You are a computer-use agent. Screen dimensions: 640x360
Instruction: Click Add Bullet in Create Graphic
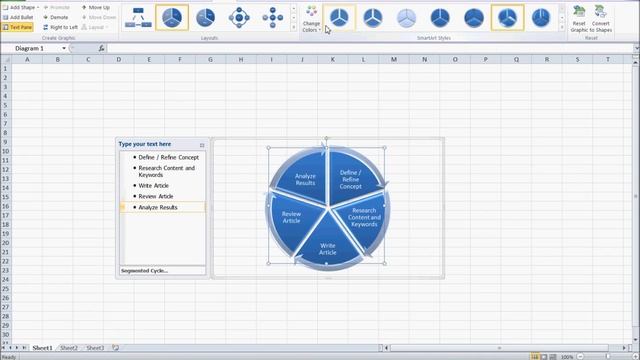(18, 17)
